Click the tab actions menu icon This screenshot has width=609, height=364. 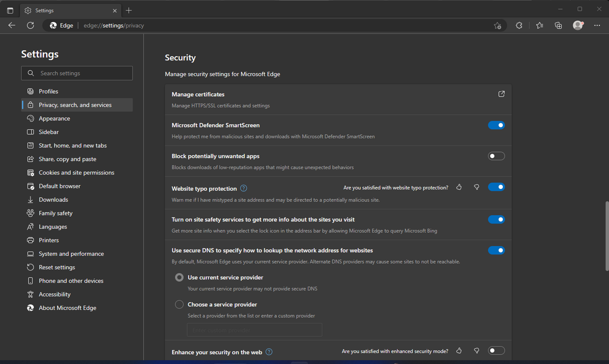[x=10, y=11]
